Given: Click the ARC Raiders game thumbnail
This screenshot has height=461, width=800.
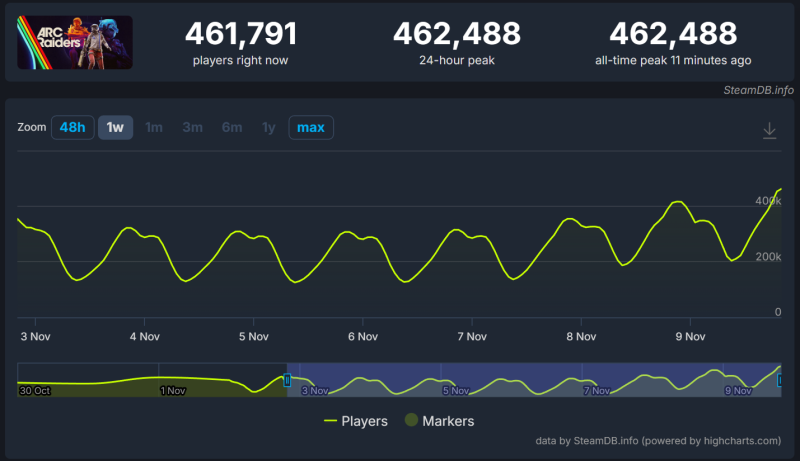Looking at the screenshot, I should click(75, 42).
